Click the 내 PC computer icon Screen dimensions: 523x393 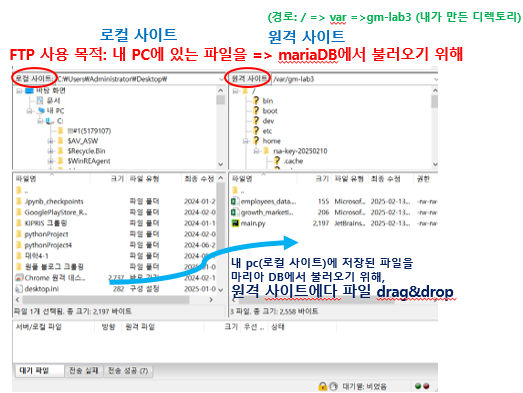(x=41, y=110)
